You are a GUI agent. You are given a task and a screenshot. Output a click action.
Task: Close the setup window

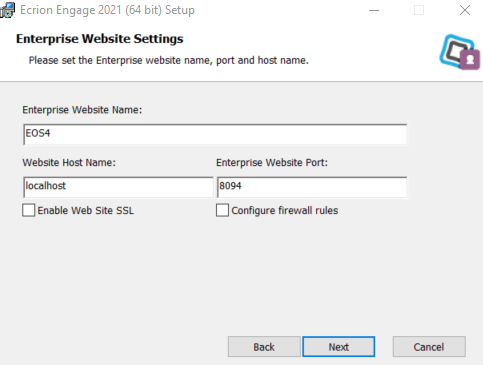pos(465,10)
